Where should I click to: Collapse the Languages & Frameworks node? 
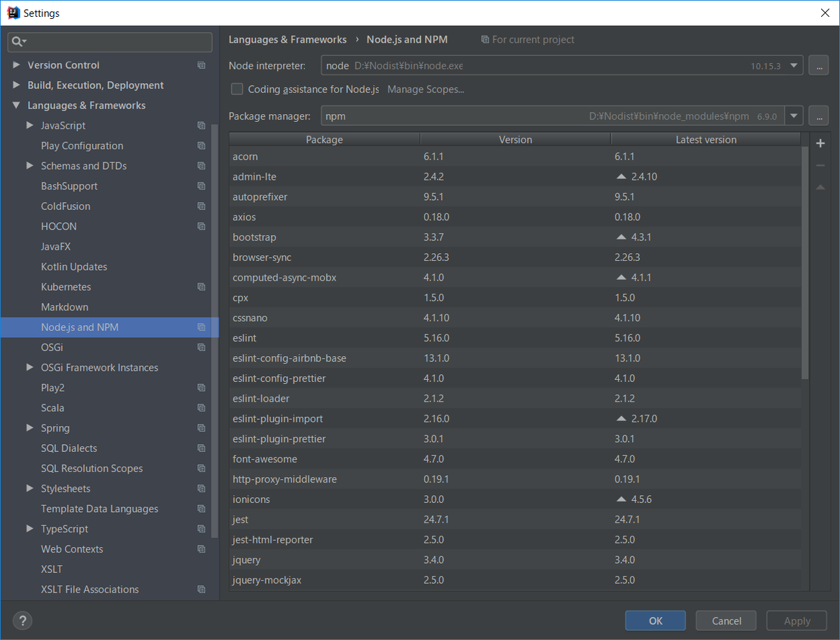click(x=16, y=106)
